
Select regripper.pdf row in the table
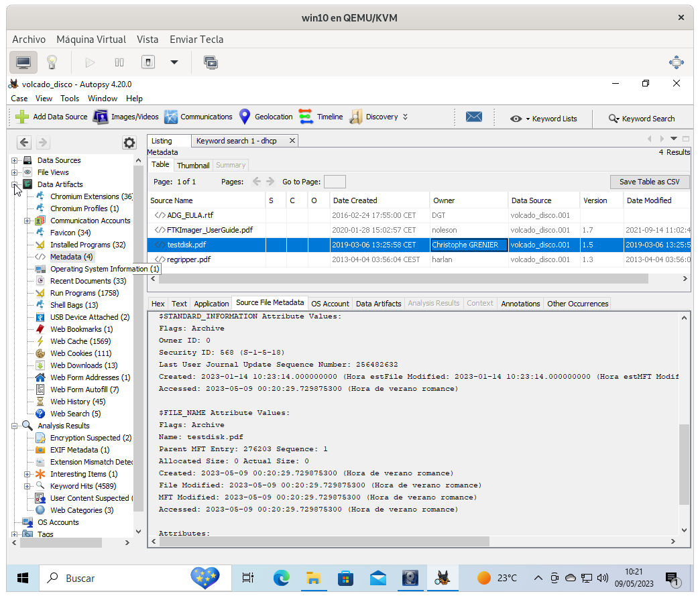(188, 259)
